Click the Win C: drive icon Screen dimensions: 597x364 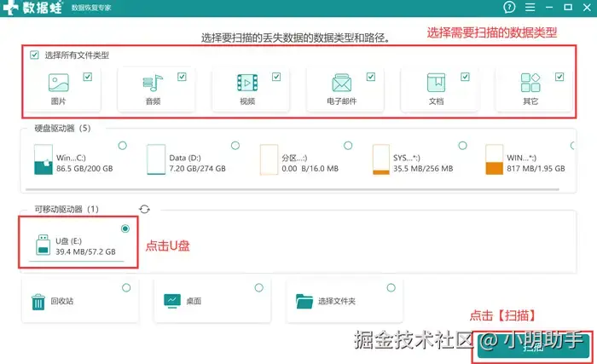coord(43,159)
